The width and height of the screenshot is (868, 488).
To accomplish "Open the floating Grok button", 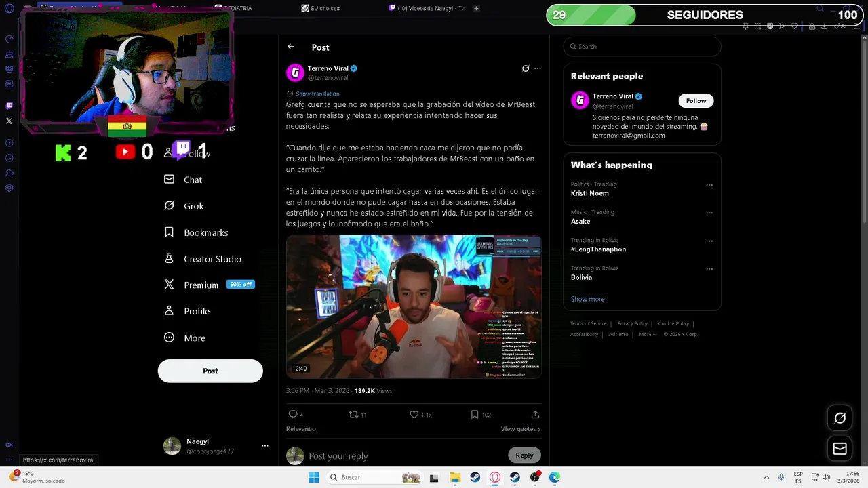I will point(840,418).
